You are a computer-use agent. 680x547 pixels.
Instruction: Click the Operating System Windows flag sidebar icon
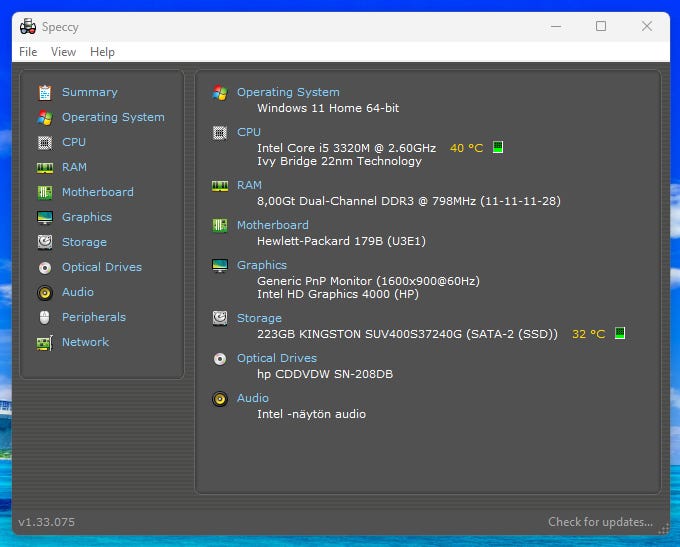click(45, 118)
